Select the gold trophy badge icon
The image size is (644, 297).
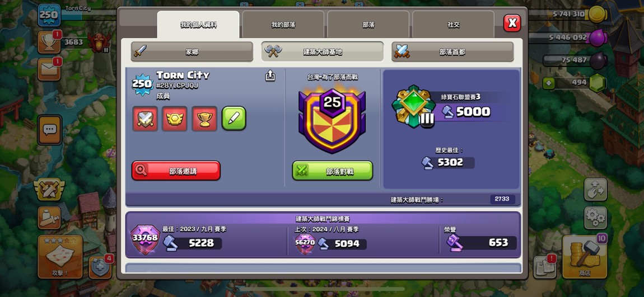tap(204, 119)
